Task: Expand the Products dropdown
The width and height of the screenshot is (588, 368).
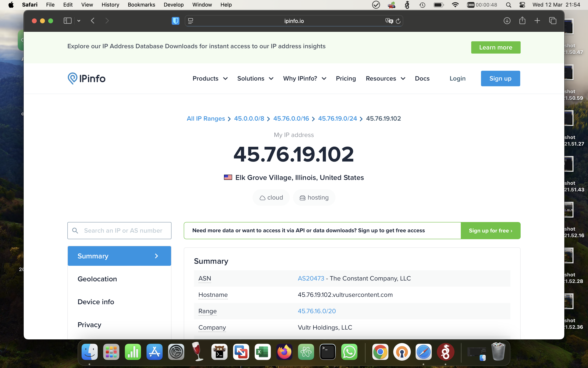Action: 210,78
